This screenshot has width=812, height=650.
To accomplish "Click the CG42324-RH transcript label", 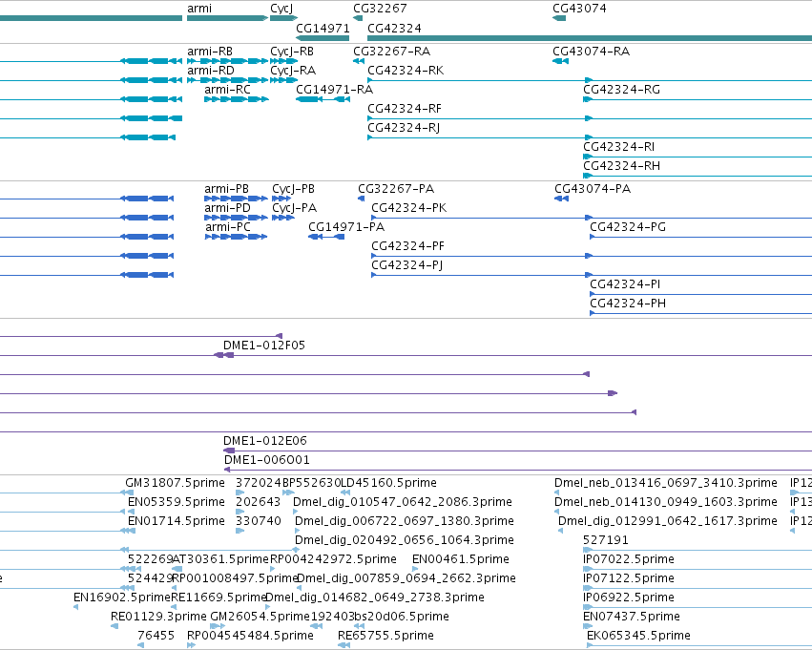I will [x=621, y=166].
